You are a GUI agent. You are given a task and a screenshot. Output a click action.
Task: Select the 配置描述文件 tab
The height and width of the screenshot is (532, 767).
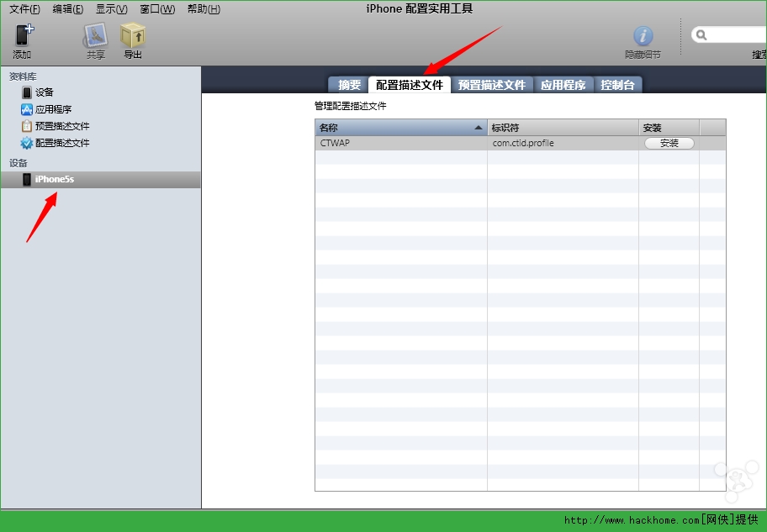(410, 85)
